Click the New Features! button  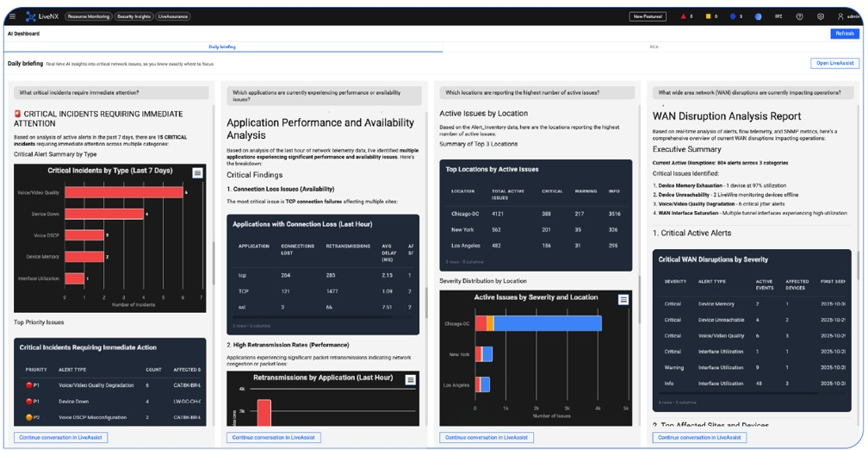tap(648, 16)
